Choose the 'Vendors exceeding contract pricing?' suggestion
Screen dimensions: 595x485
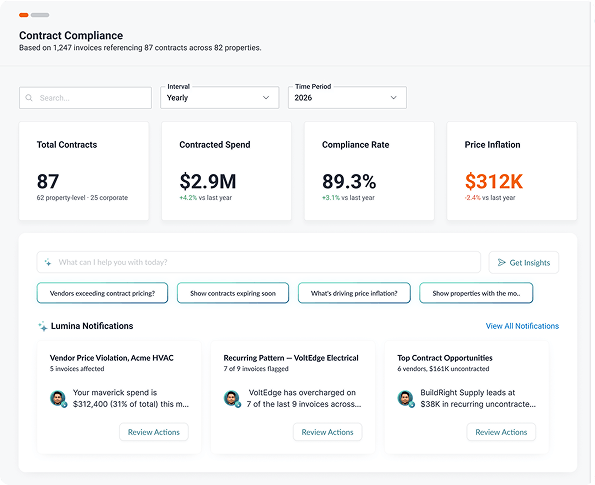102,293
